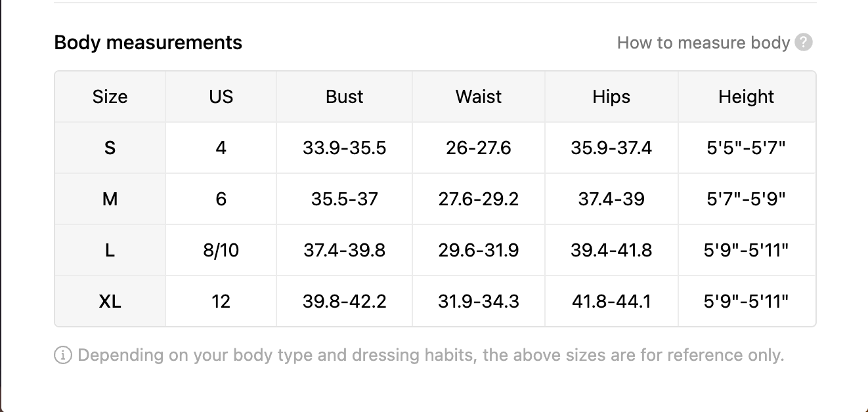This screenshot has width=868, height=412.
Task: Click the L size row label
Action: [x=110, y=250]
